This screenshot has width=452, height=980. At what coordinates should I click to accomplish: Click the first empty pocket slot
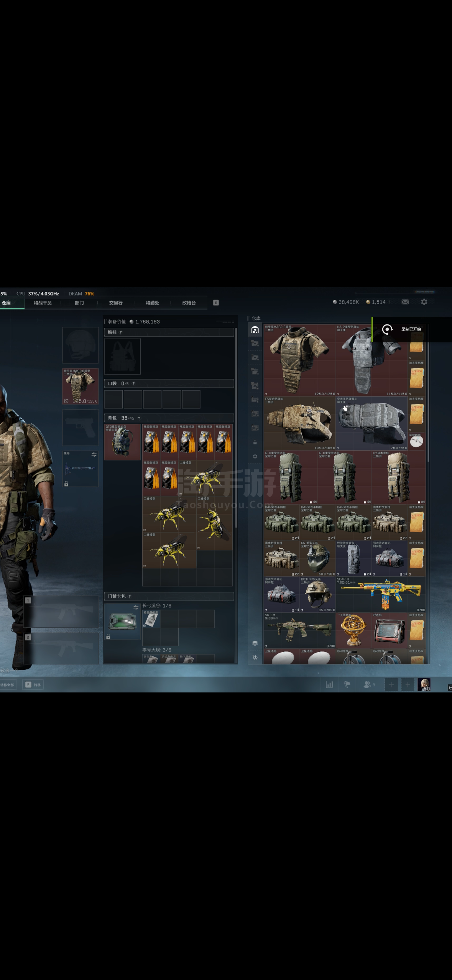[113, 399]
